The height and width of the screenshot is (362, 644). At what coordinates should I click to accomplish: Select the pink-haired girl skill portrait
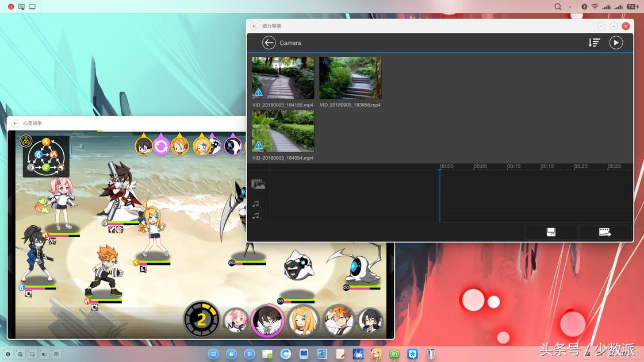[236, 320]
